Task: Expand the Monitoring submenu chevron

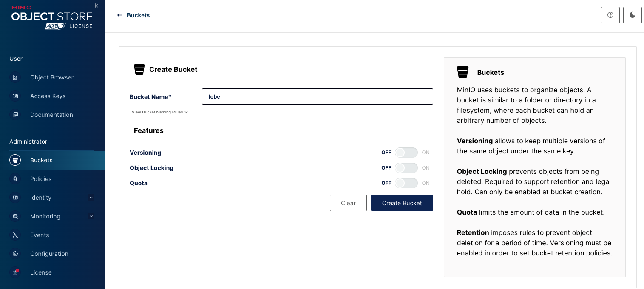Action: coord(91,216)
